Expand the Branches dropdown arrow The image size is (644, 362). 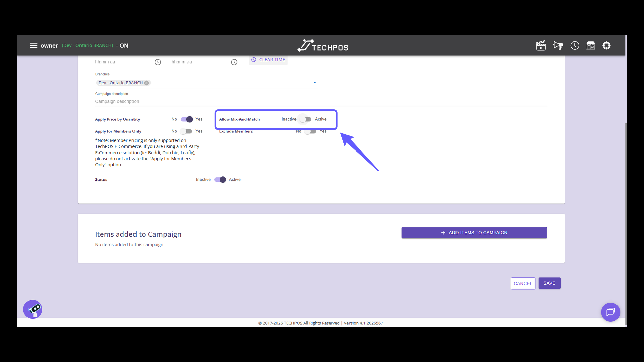tap(315, 83)
